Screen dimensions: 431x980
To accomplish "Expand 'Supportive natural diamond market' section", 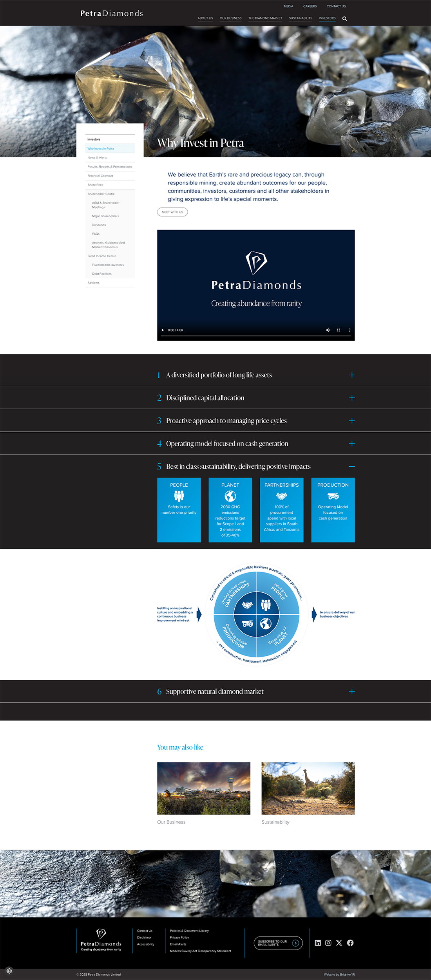I will 352,691.
